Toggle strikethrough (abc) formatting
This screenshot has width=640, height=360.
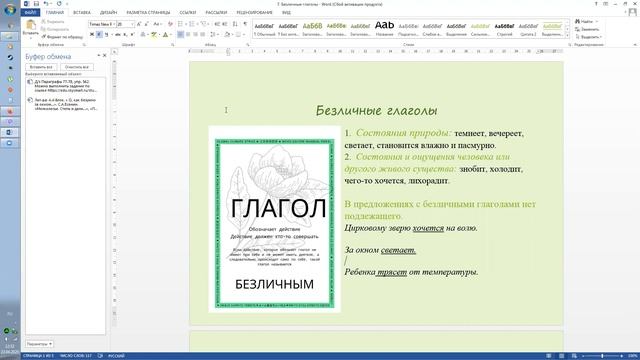[118, 35]
